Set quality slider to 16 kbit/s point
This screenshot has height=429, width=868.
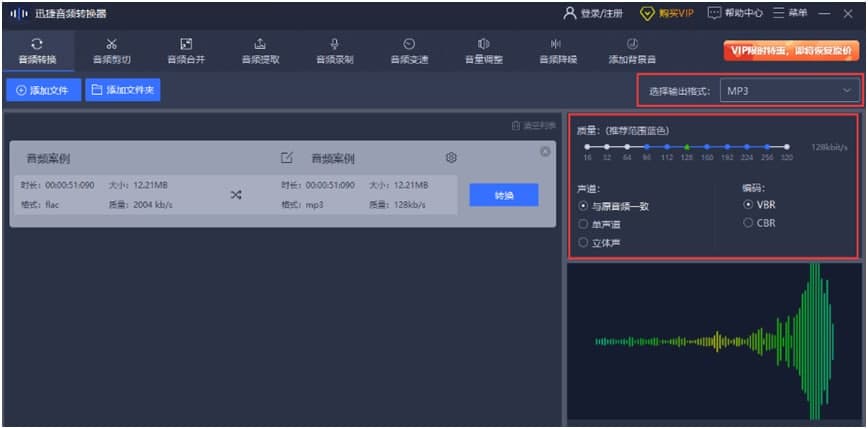tap(587, 147)
